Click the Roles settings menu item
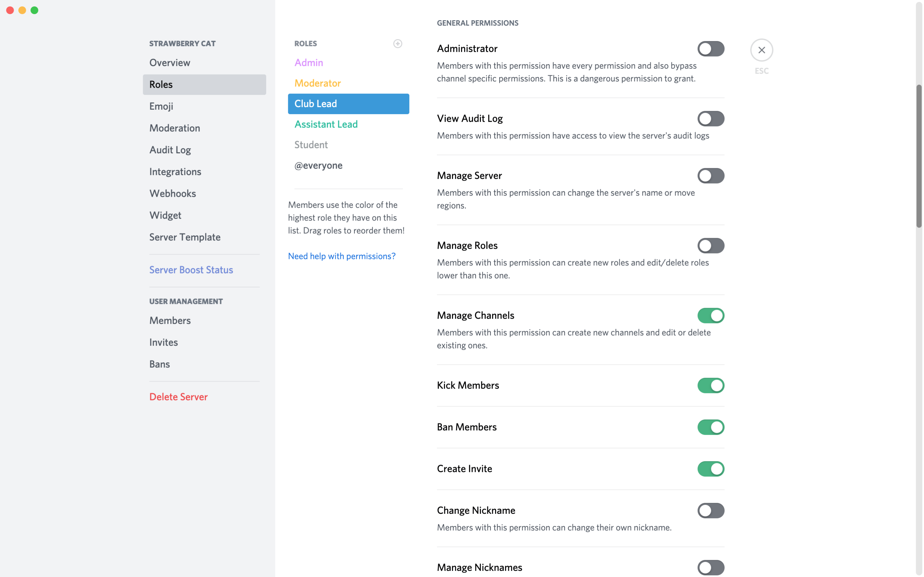Viewport: 924px width, 577px height. pos(204,84)
